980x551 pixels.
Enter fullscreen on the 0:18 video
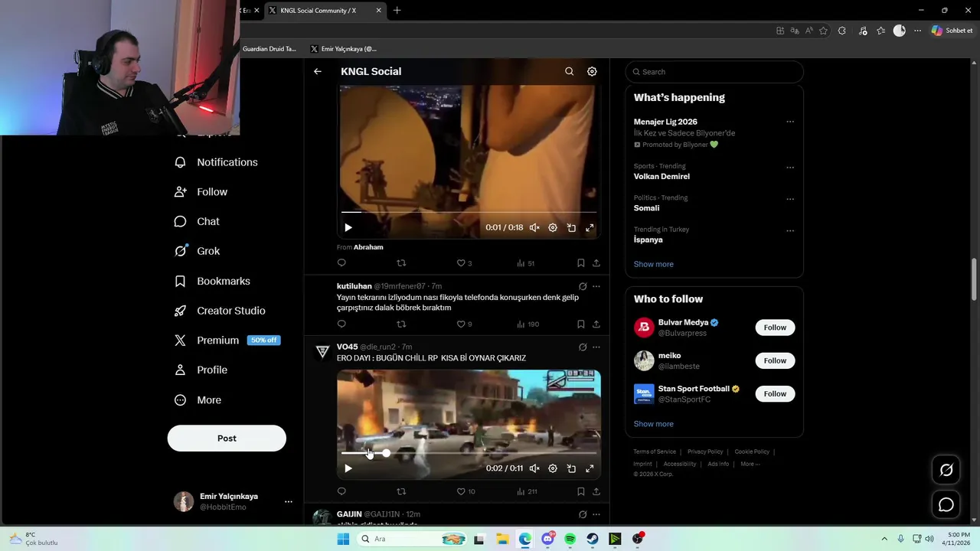click(590, 227)
